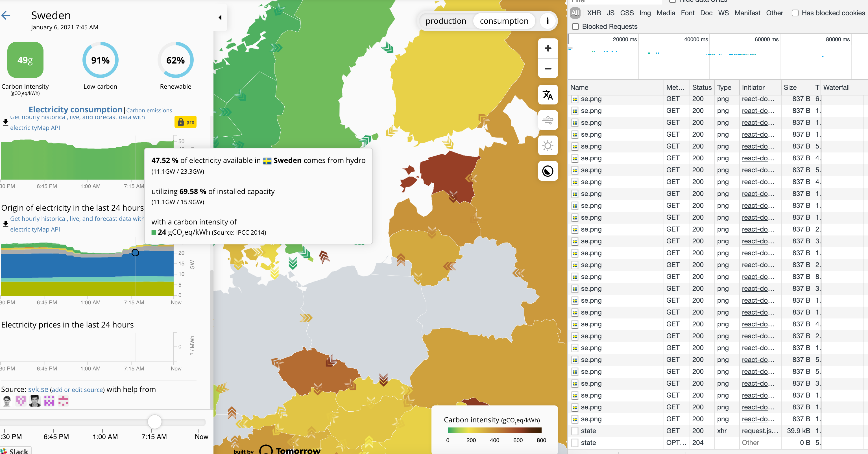Navigate back using the arrow icon
Image resolution: width=868 pixels, height=454 pixels.
(6, 16)
